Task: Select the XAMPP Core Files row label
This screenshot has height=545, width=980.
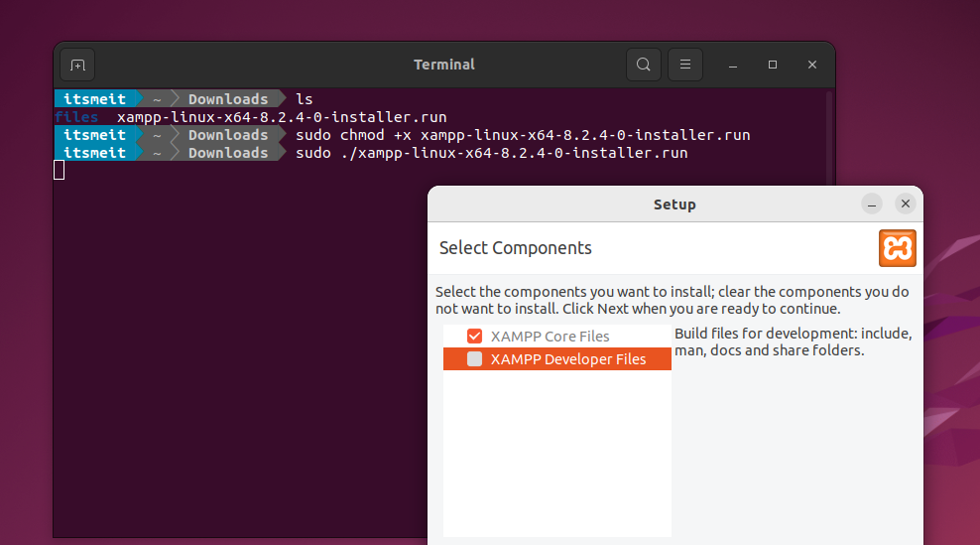Action: (x=550, y=337)
